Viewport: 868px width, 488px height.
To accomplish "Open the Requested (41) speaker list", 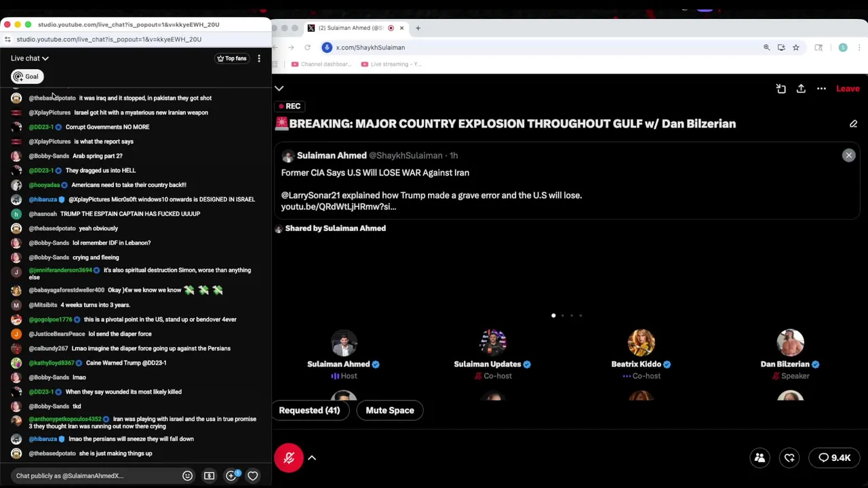I will pyautogui.click(x=309, y=410).
